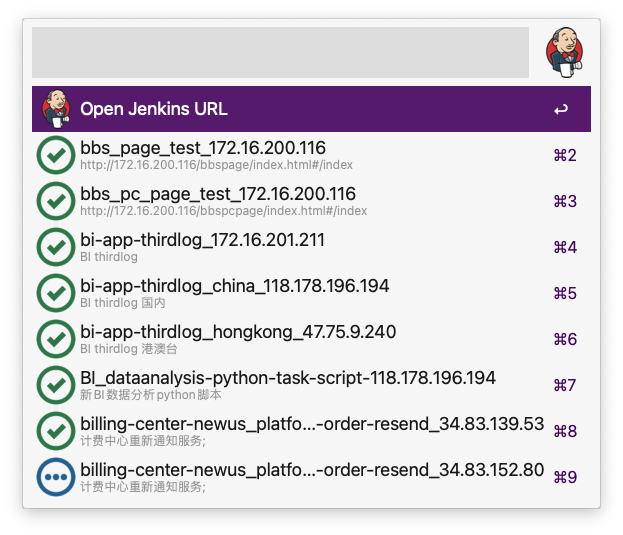Screen dimensions: 623x535
Task: Select the Open Jenkins URL row
Action: point(311,109)
